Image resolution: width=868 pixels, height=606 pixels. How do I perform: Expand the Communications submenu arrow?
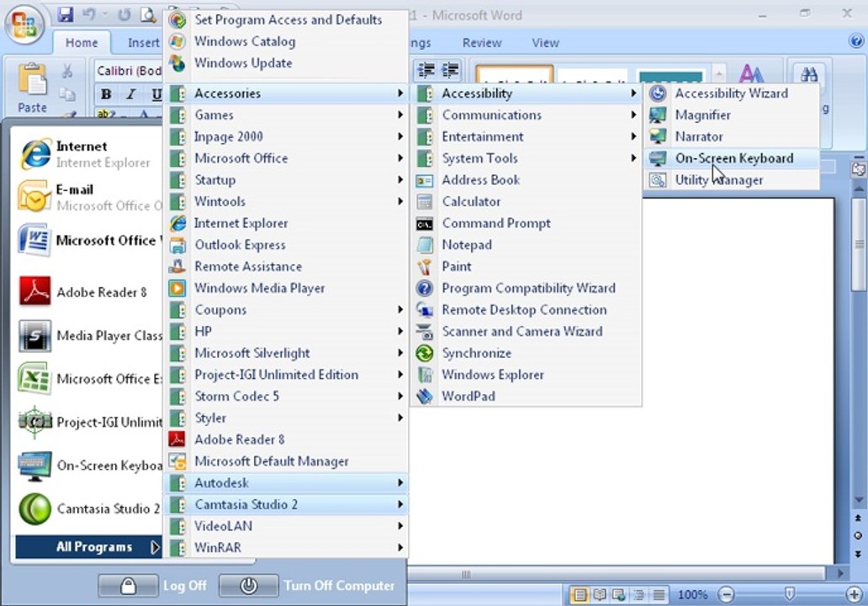tap(633, 115)
